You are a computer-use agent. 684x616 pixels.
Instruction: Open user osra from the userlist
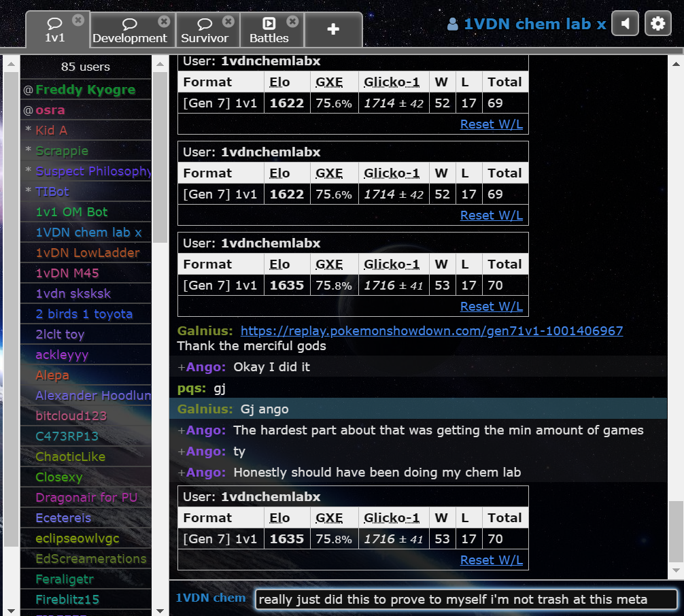(50, 110)
